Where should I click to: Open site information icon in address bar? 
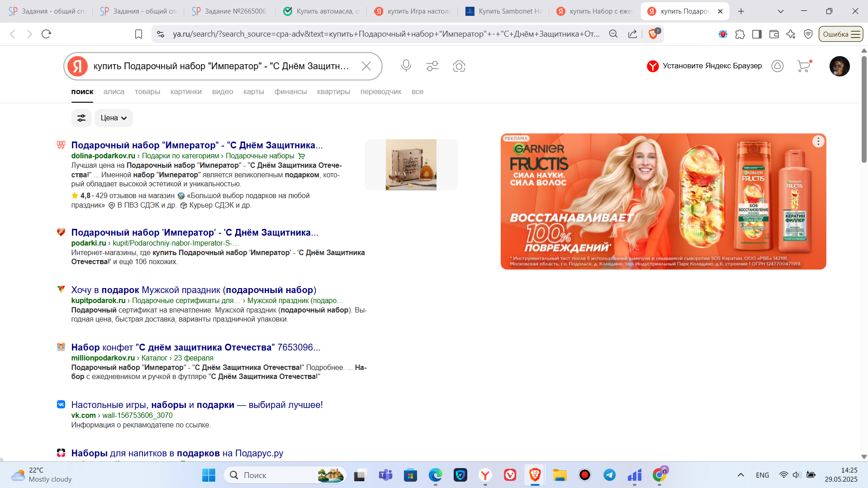coord(160,34)
